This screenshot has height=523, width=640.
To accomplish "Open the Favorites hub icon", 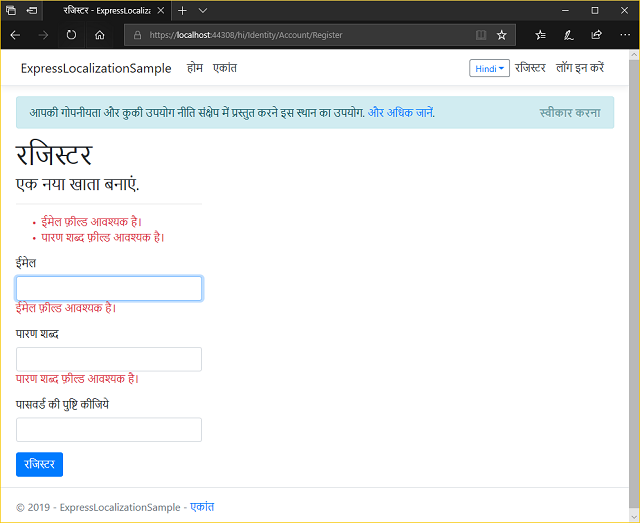I will [540, 34].
